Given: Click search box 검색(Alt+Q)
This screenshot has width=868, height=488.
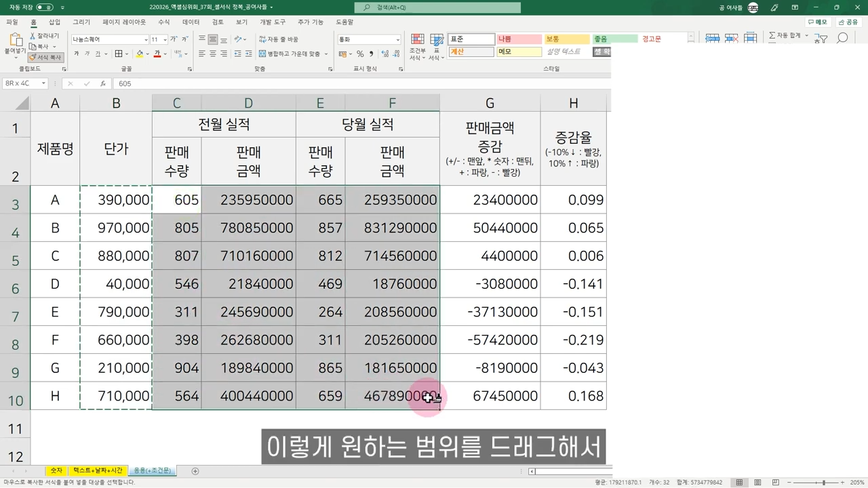Looking at the screenshot, I should click(438, 7).
